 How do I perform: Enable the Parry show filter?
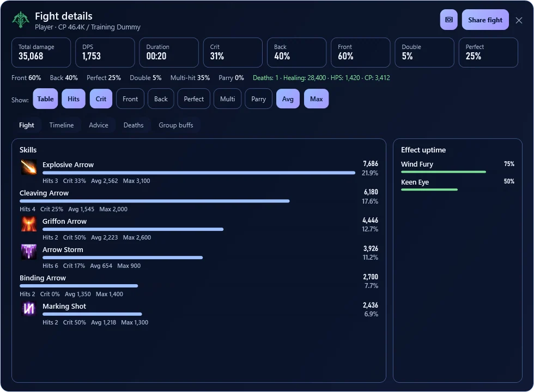pos(258,99)
